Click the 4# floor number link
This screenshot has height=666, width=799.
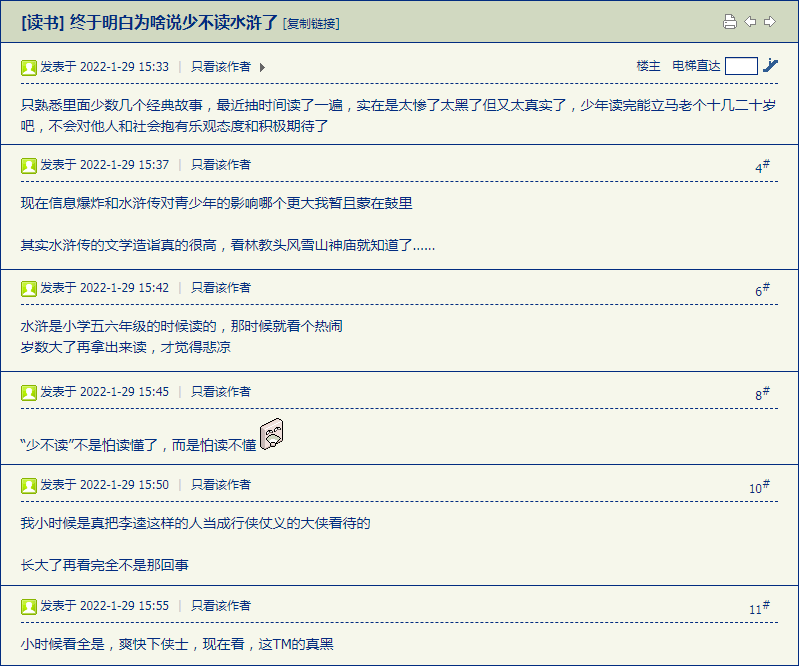tap(762, 166)
